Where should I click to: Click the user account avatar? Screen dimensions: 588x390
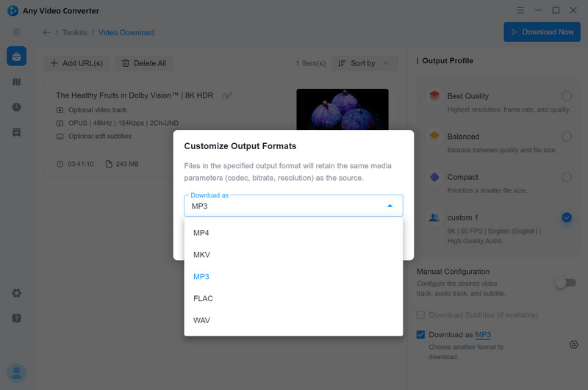(16, 373)
